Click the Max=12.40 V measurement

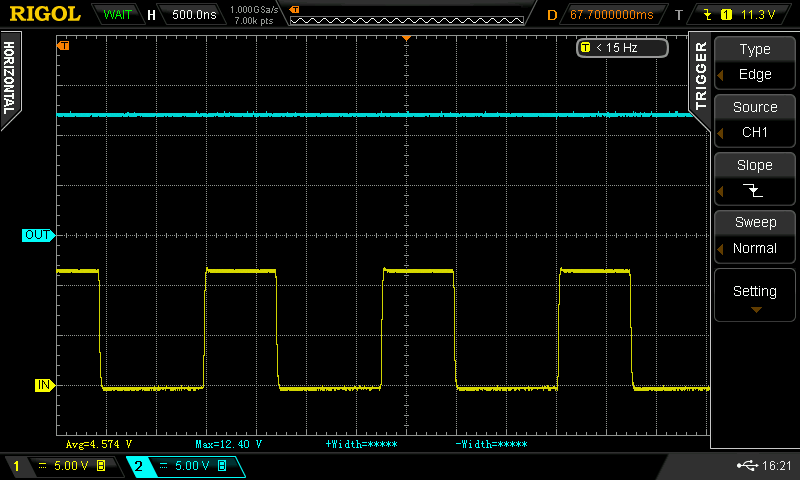(229, 444)
